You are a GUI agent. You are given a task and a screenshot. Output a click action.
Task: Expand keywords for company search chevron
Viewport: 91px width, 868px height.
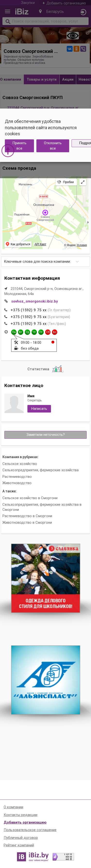coord(77,261)
